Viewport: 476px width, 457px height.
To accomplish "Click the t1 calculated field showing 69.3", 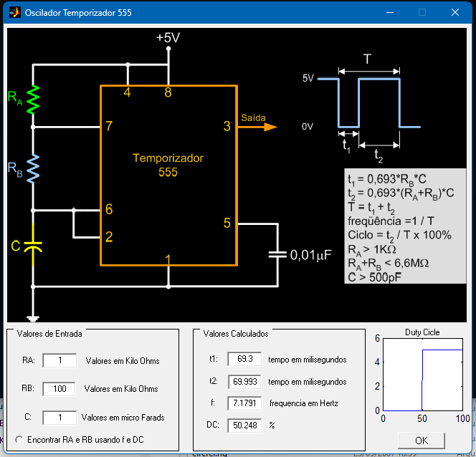I will point(244,359).
